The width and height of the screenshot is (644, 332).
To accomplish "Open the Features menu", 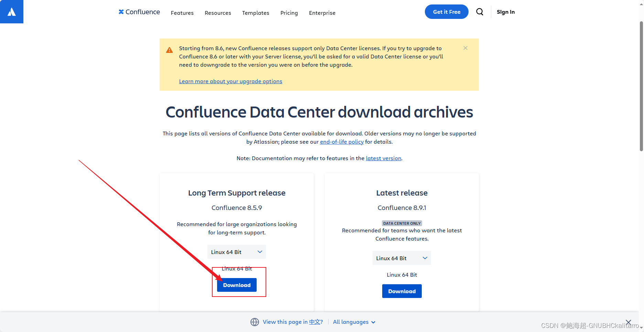I will (x=182, y=13).
